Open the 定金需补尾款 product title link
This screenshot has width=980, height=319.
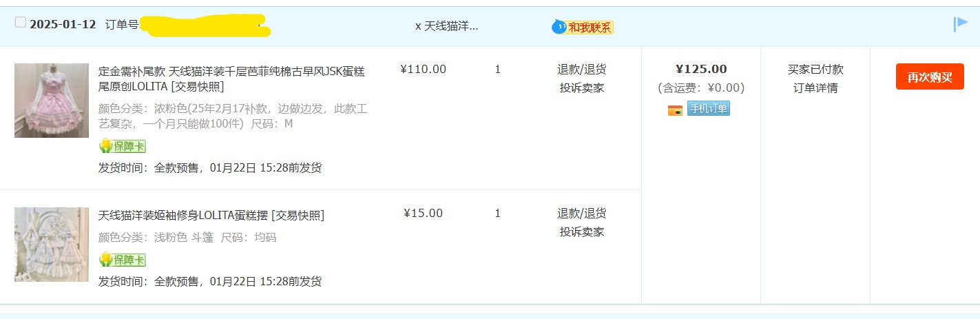[231, 79]
